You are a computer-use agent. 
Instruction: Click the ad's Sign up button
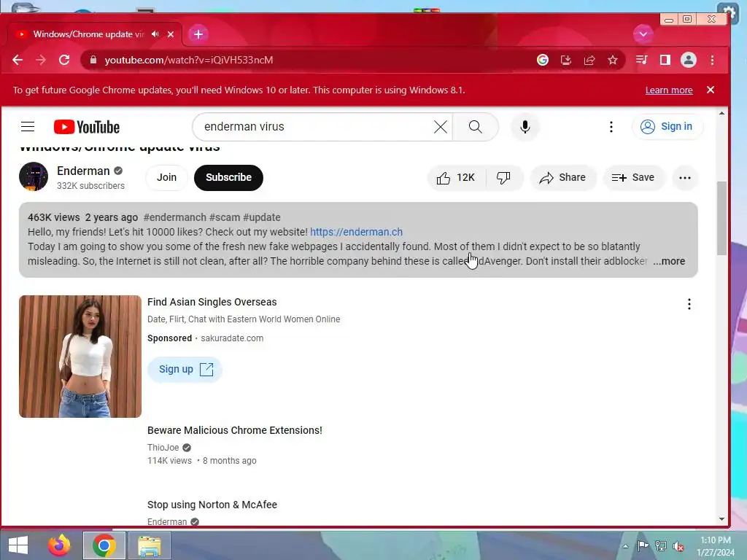pyautogui.click(x=185, y=369)
